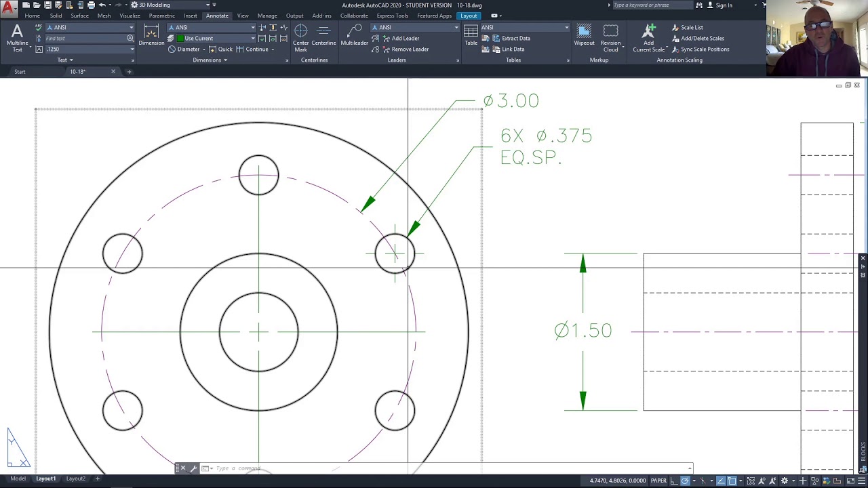Toggle auto-add annotation scales in status bar
The height and width of the screenshot is (488, 868).
[x=772, y=481]
